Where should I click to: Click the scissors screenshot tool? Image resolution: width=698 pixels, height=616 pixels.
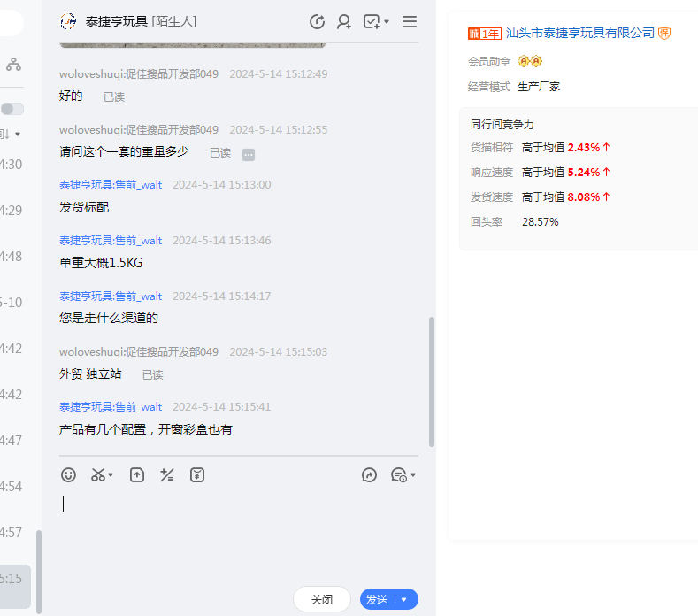point(98,475)
